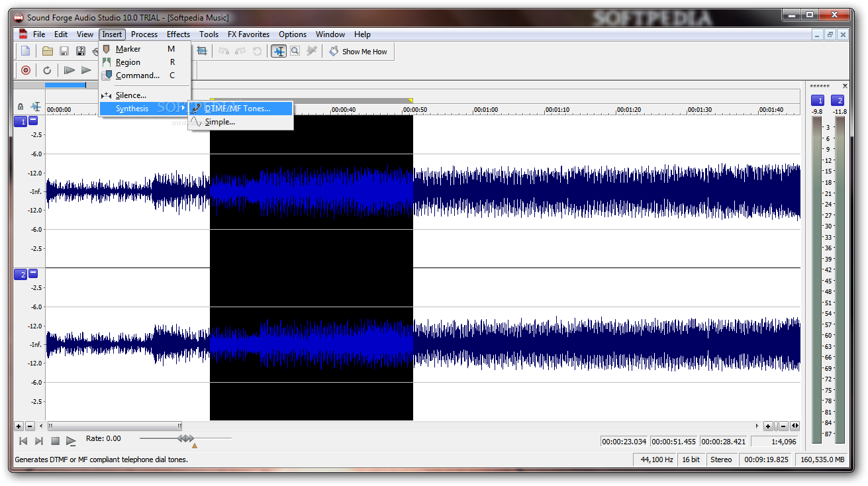
Task: Save the file with the floppy icon
Action: point(64,51)
